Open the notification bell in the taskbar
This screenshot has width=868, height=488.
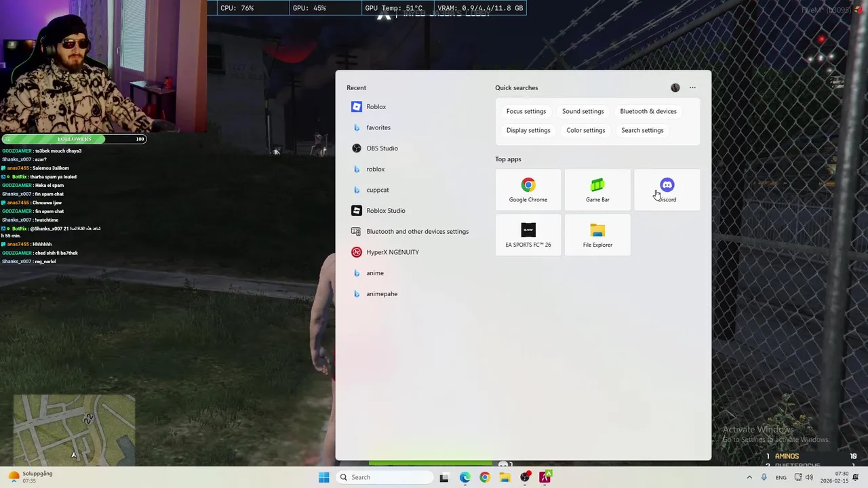[856, 477]
